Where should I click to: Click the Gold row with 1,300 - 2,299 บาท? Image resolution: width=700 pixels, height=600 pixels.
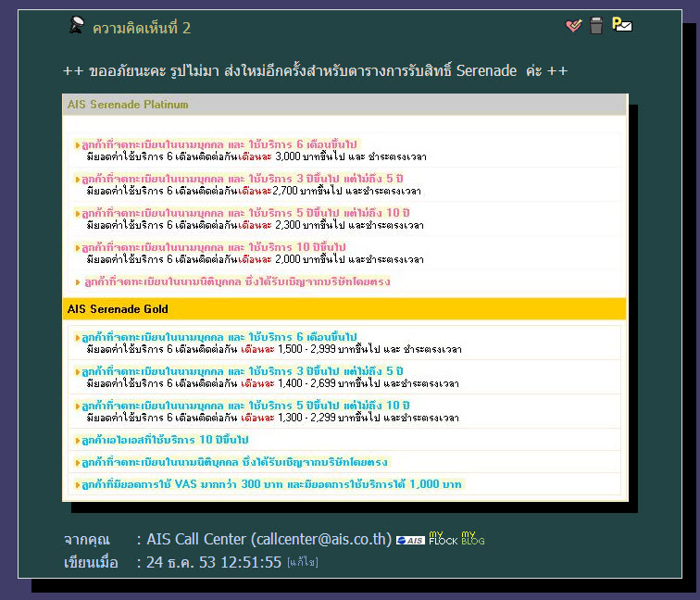(x=344, y=412)
